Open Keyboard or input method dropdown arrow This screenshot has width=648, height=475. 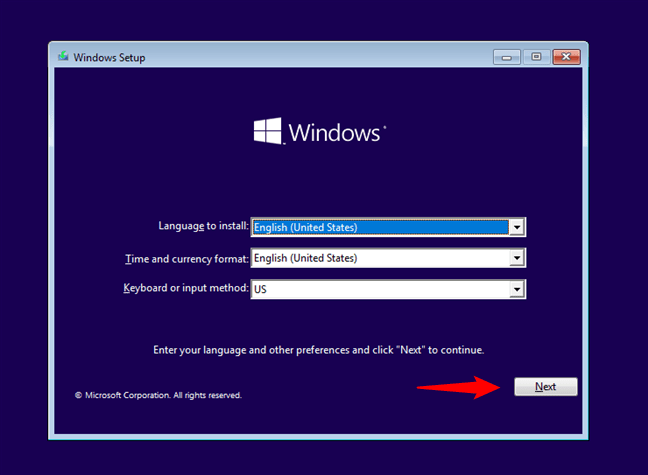[517, 289]
